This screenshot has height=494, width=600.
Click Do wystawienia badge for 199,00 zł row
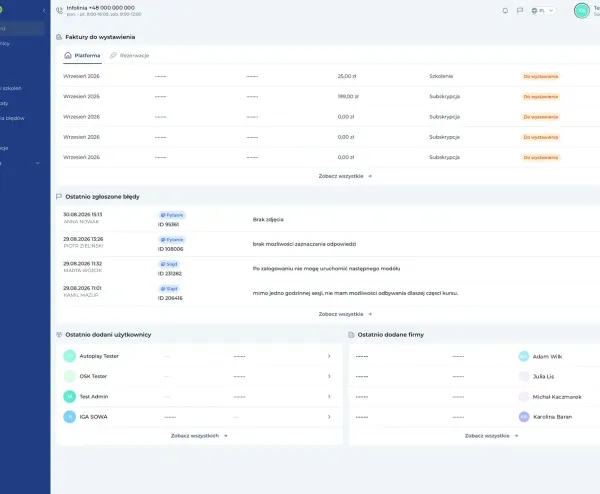tap(541, 97)
